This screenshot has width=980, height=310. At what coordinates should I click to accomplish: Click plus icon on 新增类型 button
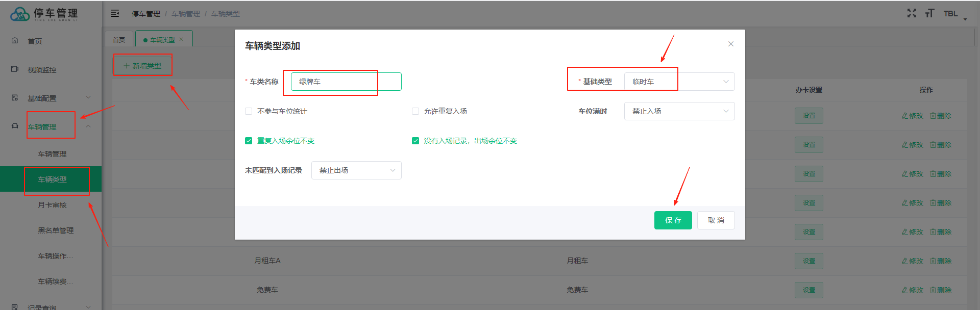[x=127, y=66]
